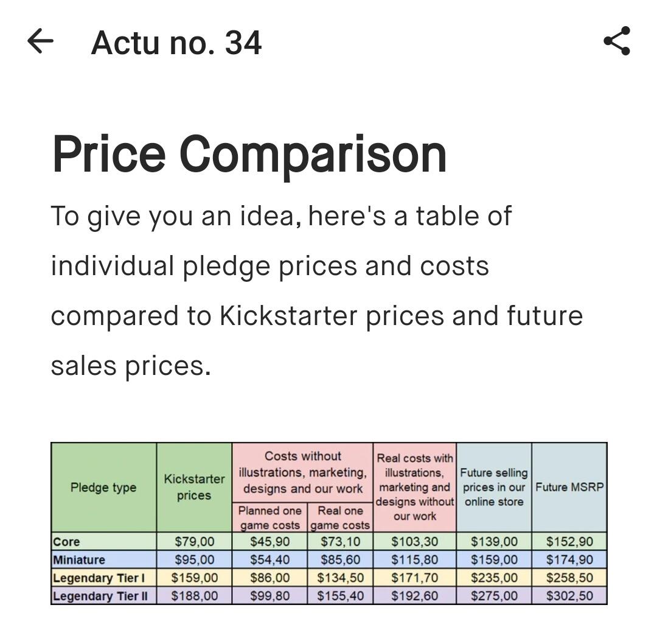Click the Planned one game costs subheader
657x644 pixels.
pyautogui.click(x=270, y=517)
